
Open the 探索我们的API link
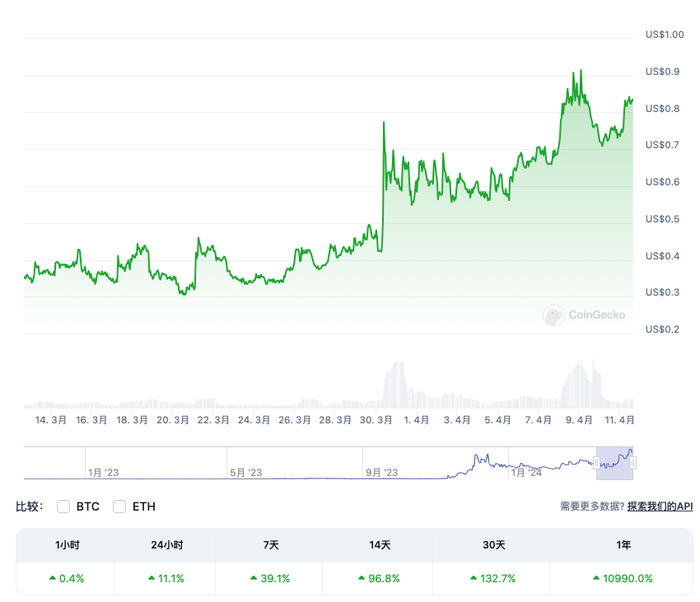tap(660, 506)
